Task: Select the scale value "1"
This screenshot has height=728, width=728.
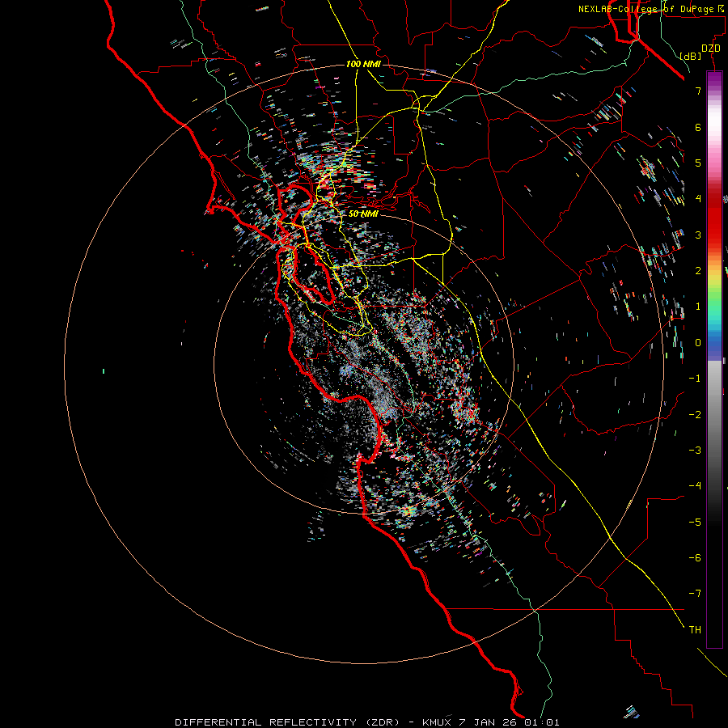Action: 698,307
